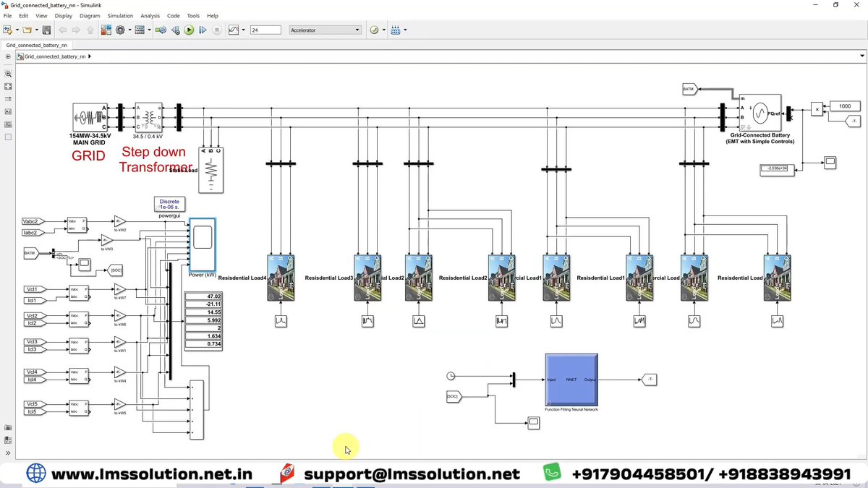The image size is (868, 488).
Task: Select the Resisdential Load4 house block
Action: tap(281, 278)
